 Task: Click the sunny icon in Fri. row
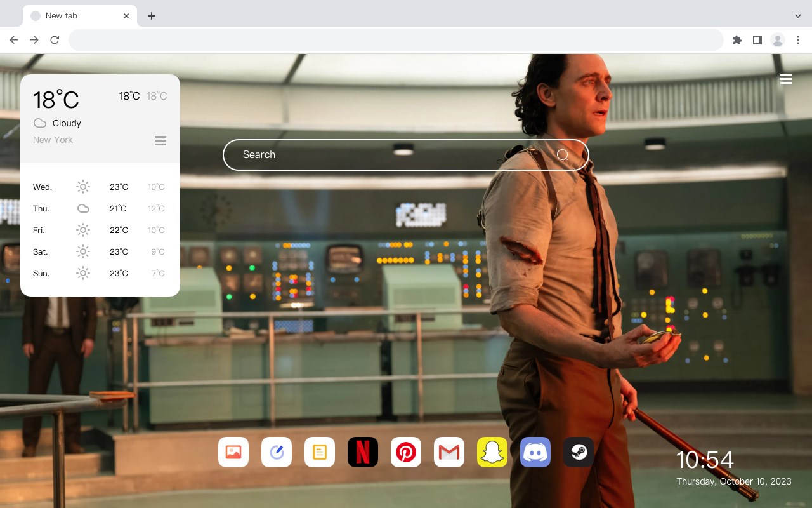pos(83,230)
